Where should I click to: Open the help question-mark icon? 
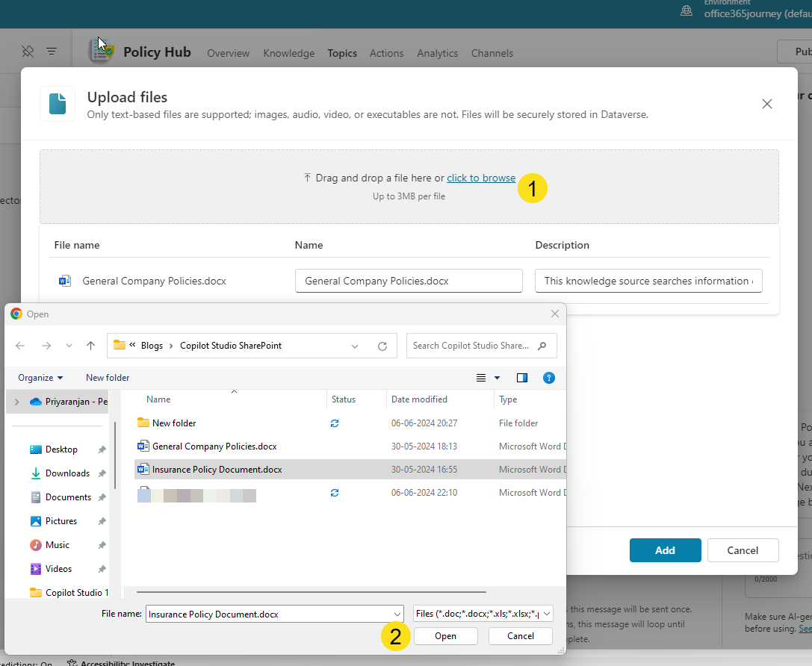point(549,378)
